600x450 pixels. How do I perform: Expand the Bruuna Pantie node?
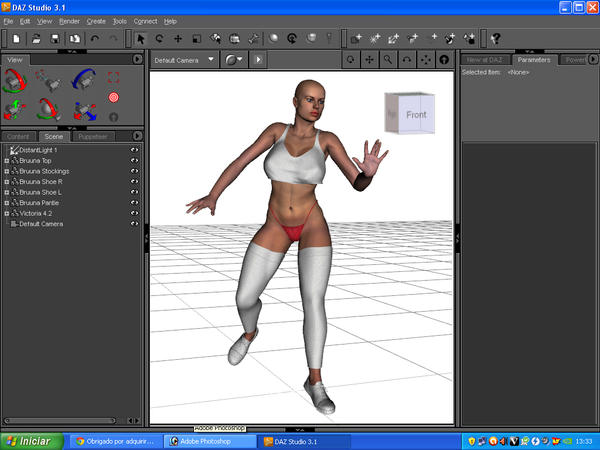[x=7, y=203]
